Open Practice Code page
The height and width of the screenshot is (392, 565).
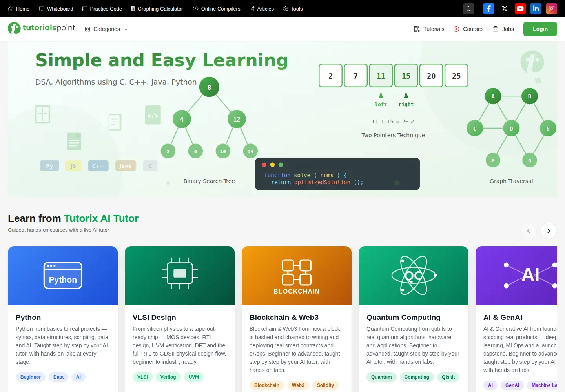click(x=102, y=9)
